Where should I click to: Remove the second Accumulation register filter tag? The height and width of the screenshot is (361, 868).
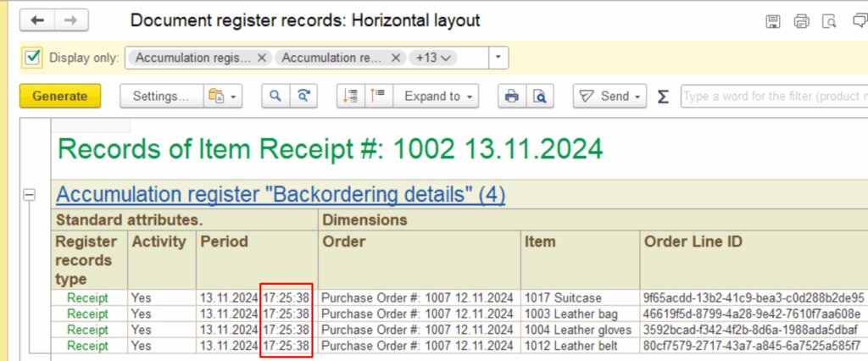pos(395,58)
